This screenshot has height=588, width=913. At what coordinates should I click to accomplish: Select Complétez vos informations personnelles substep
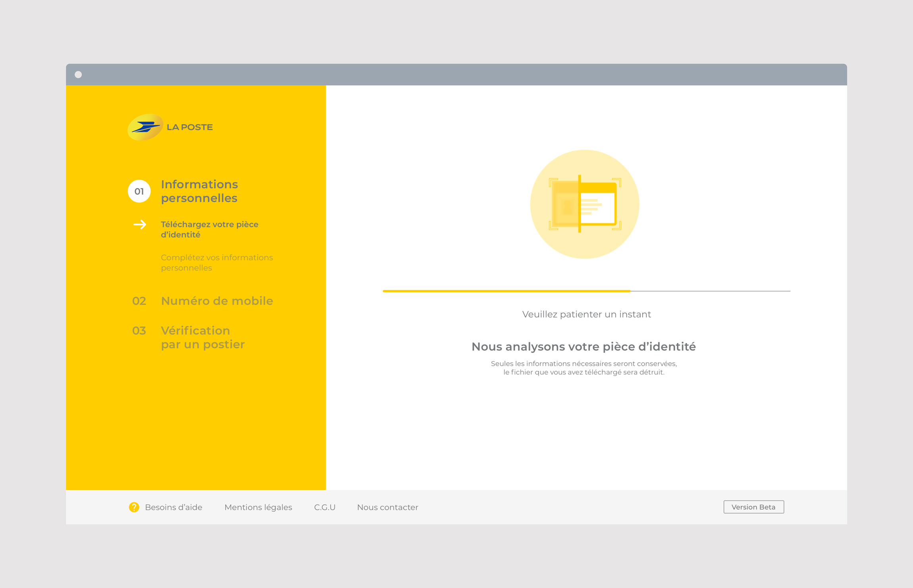coord(216,263)
